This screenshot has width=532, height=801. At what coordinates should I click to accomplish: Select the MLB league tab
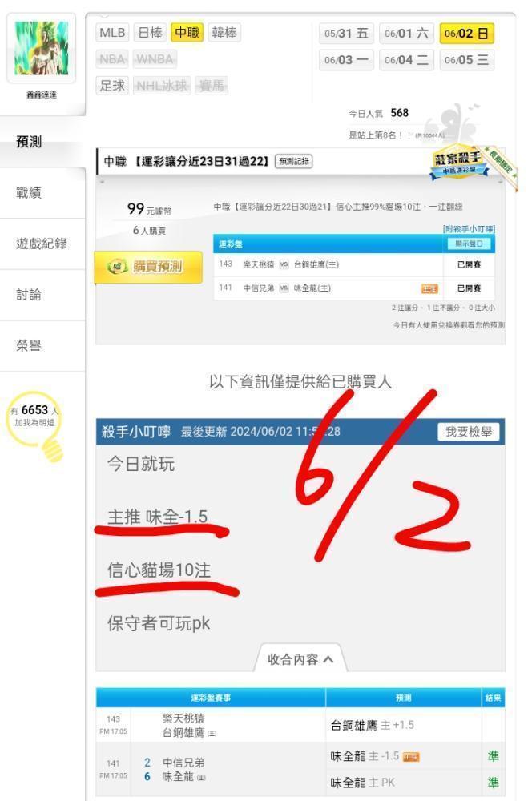[112, 33]
